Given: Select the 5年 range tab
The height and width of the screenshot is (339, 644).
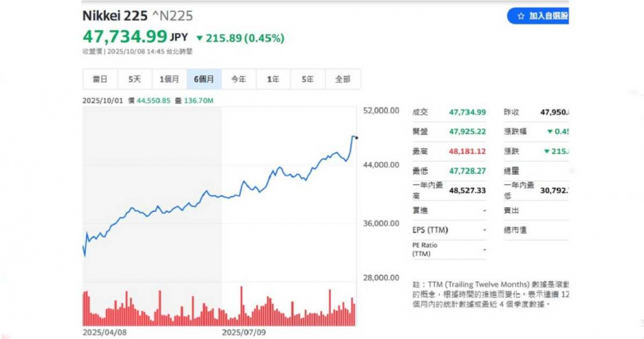Looking at the screenshot, I should 308,79.
